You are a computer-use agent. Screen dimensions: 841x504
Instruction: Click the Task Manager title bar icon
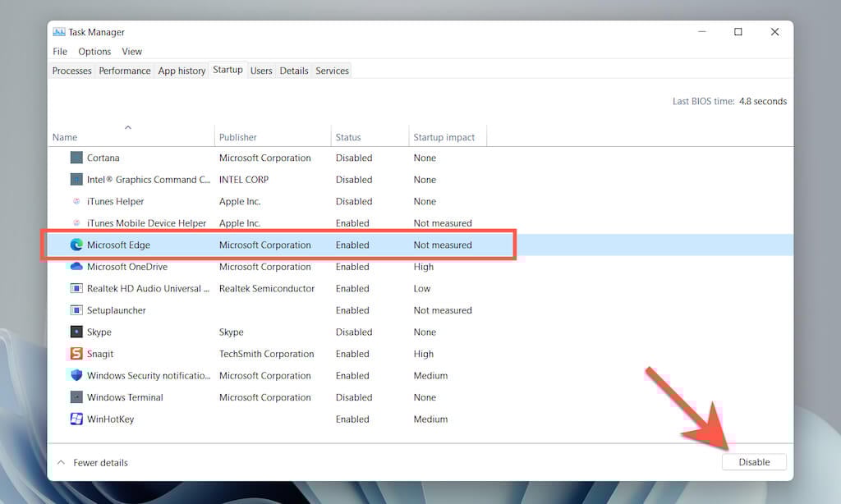59,32
